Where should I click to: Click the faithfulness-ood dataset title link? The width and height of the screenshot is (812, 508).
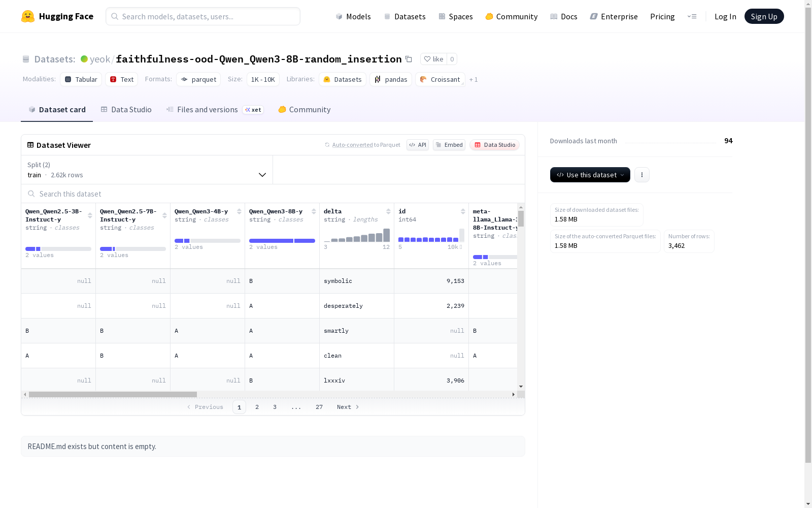tap(259, 59)
